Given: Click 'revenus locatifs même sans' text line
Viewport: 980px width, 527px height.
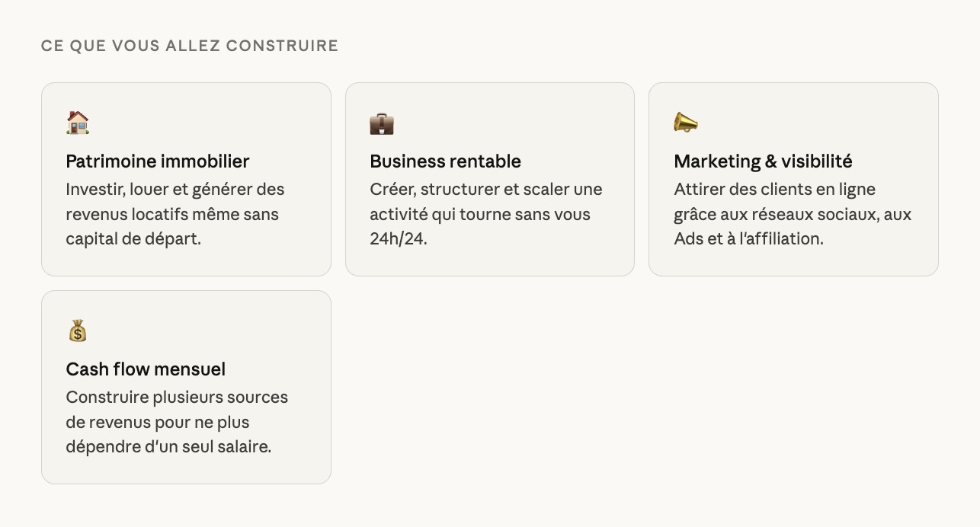Looking at the screenshot, I should pyautogui.click(x=172, y=214).
